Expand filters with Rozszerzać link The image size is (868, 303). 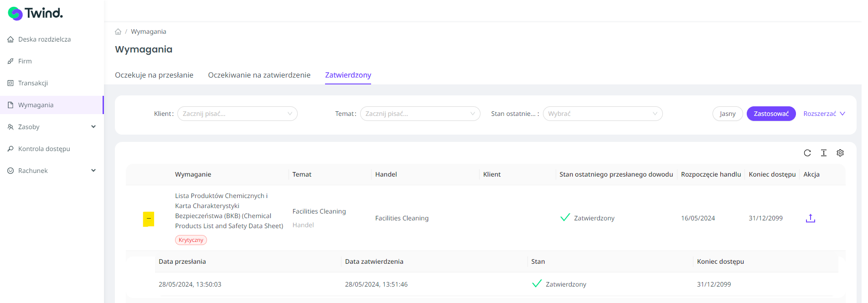click(x=824, y=114)
